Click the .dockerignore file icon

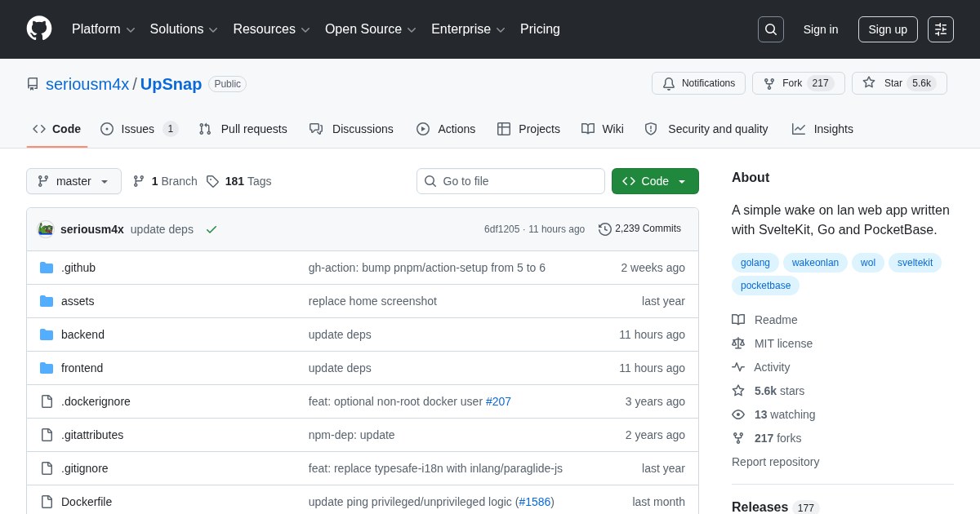pos(47,401)
